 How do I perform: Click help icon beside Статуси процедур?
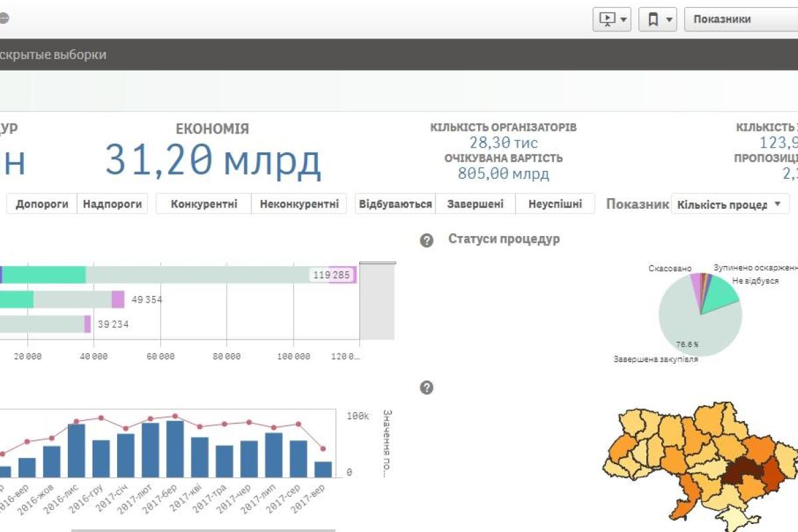tap(427, 241)
